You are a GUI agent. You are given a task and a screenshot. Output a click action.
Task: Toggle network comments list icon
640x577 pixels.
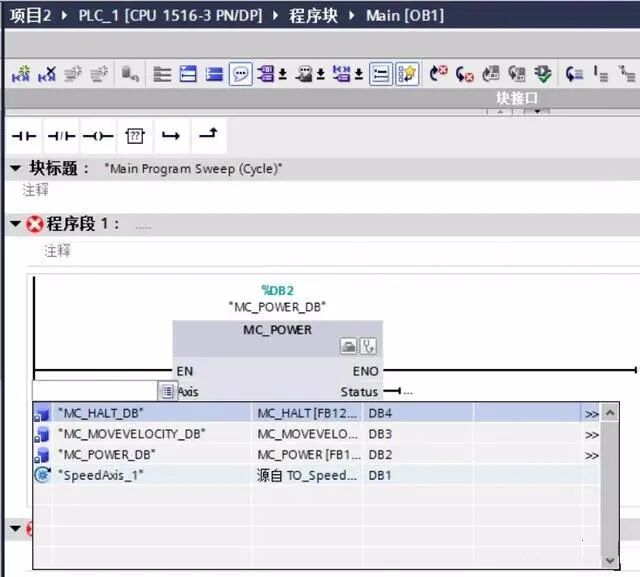pos(381,74)
